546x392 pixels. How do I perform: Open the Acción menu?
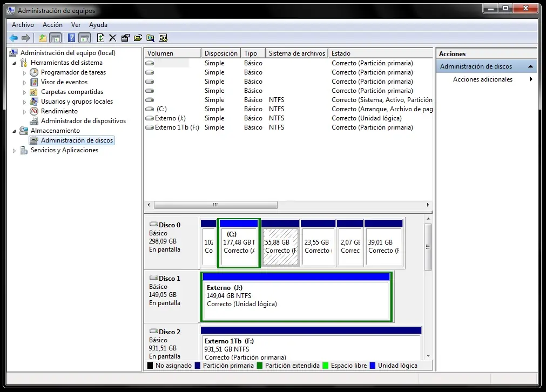coord(52,25)
